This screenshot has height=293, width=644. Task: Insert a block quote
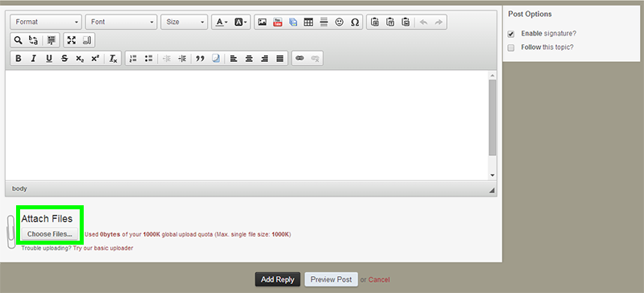pyautogui.click(x=200, y=58)
